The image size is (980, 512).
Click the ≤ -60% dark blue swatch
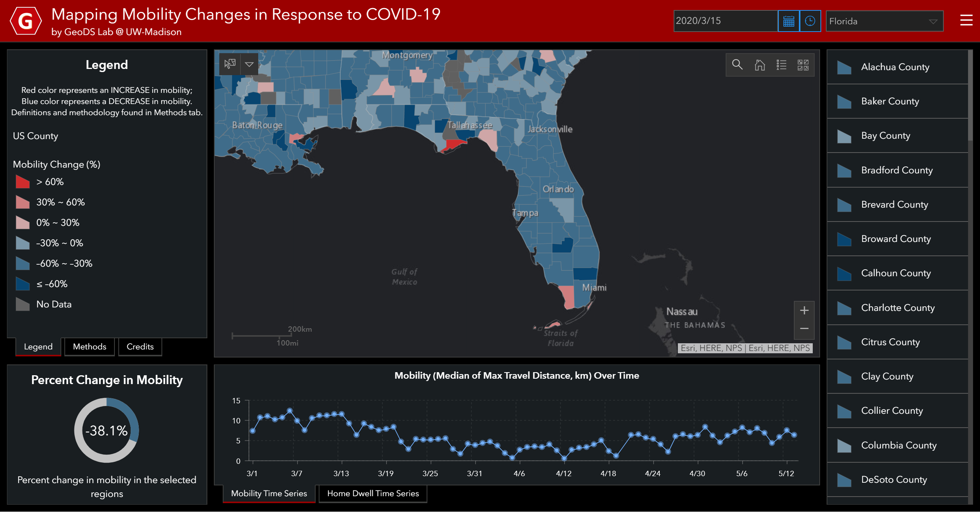coord(23,284)
